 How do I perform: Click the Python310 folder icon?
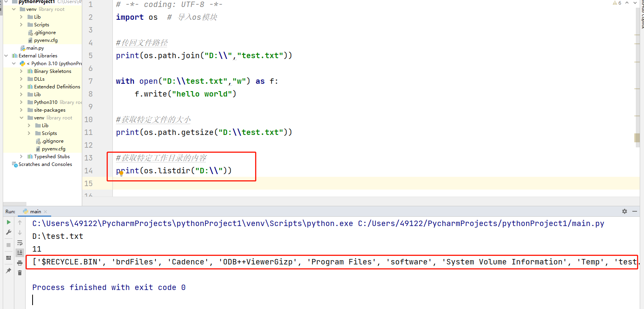[30, 102]
